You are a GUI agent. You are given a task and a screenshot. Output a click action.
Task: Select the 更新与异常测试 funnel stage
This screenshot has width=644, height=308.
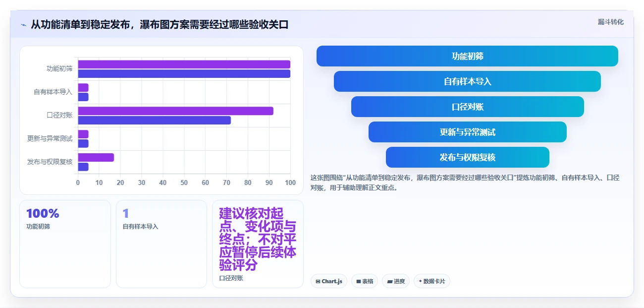click(467, 132)
